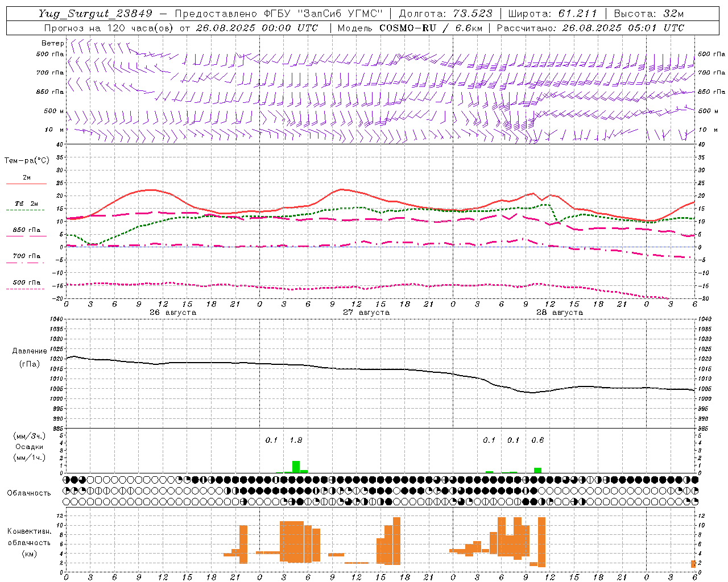Click the Td 2м legend label
The width and height of the screenshot is (728, 582).
click(27, 203)
